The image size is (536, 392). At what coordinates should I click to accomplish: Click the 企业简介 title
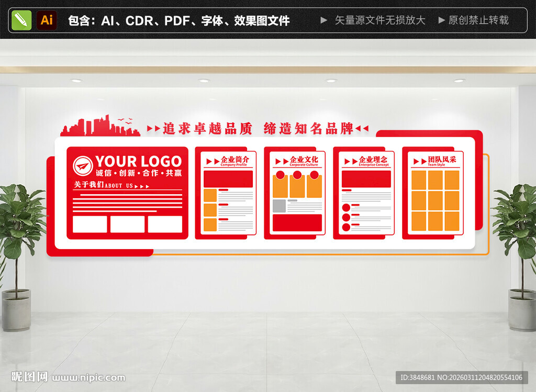(235, 159)
